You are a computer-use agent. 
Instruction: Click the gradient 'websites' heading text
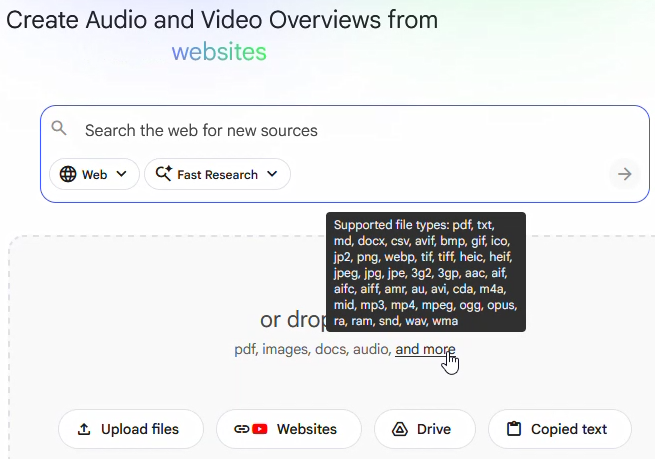pyautogui.click(x=219, y=52)
